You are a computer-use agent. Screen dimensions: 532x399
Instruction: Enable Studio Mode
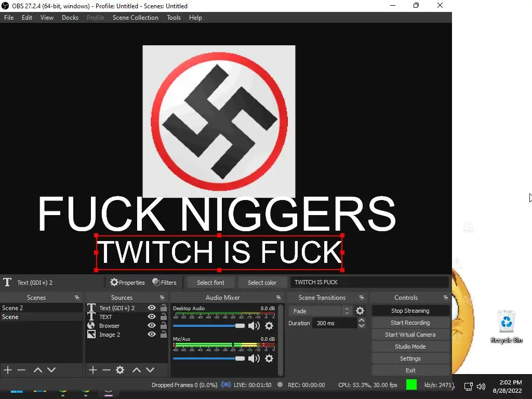tap(410, 347)
